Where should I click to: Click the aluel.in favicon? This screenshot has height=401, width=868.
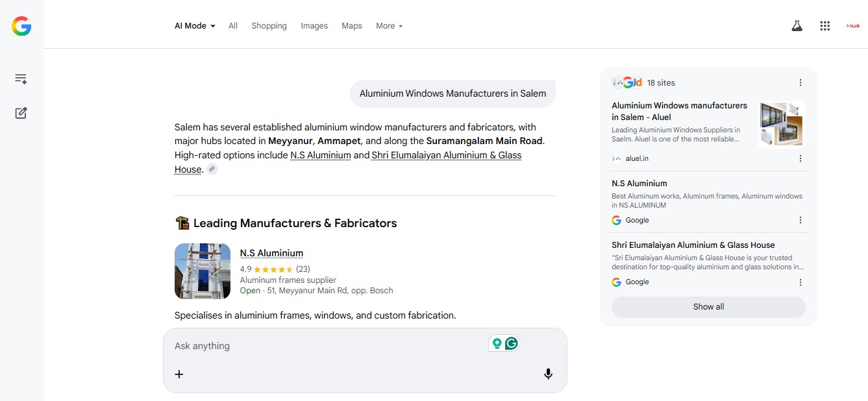(x=616, y=158)
